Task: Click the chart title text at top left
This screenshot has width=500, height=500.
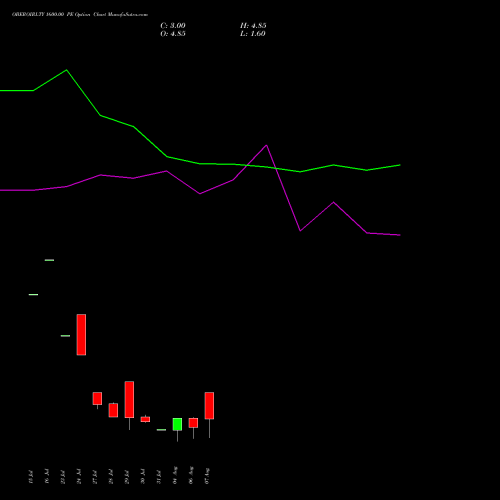Action: click(x=80, y=15)
